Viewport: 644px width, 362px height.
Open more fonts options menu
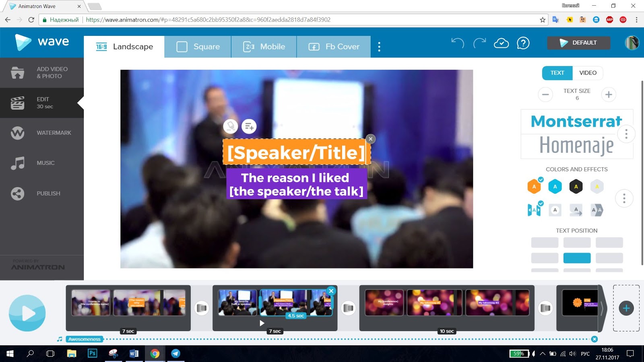(626, 134)
